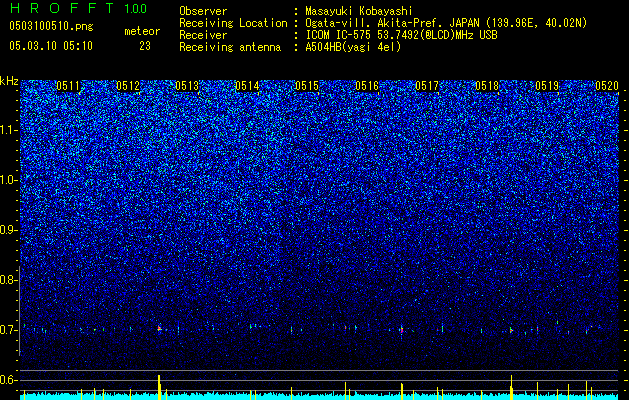Viewport: 629px width, 400px height.
Task: Click the kHz axis unit label
Action: 9,81
